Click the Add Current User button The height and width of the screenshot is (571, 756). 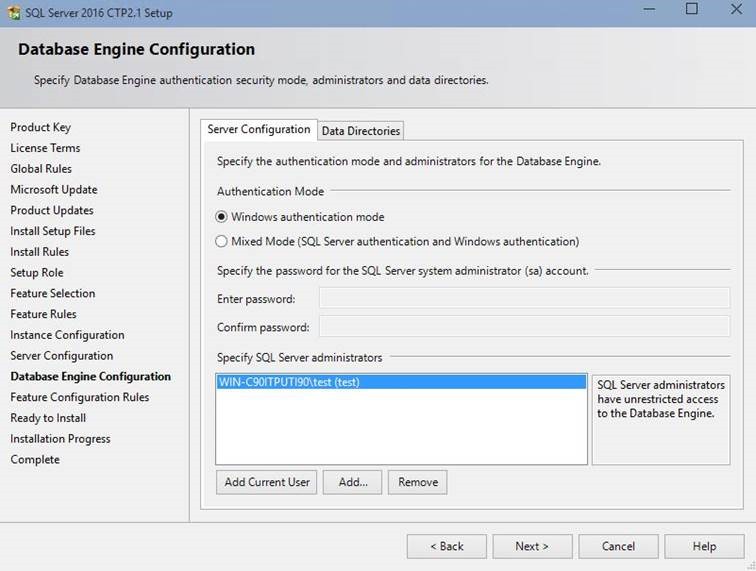[x=267, y=482]
